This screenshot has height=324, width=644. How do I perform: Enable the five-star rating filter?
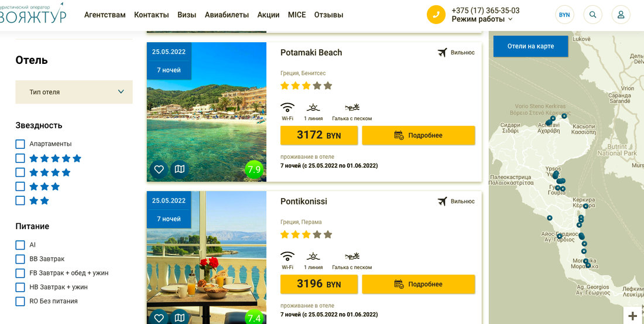[20, 158]
